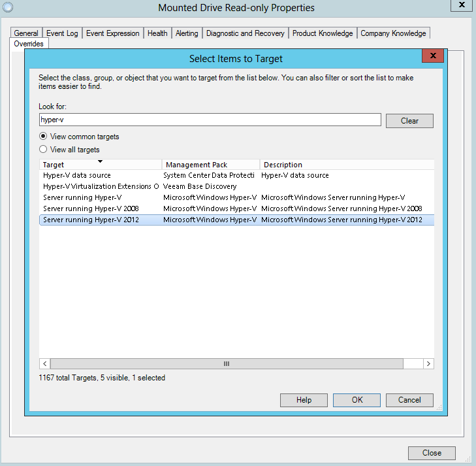Open the Diagnostic and Recovery tab

(246, 33)
